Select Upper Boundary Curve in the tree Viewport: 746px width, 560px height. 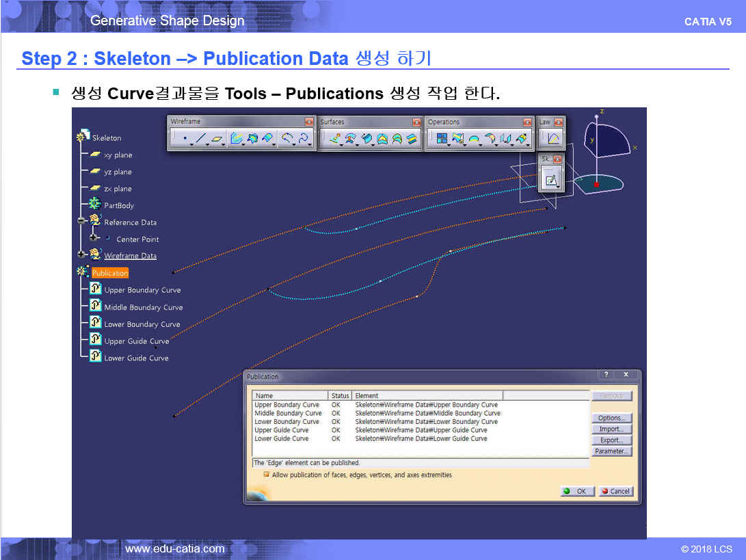point(142,290)
